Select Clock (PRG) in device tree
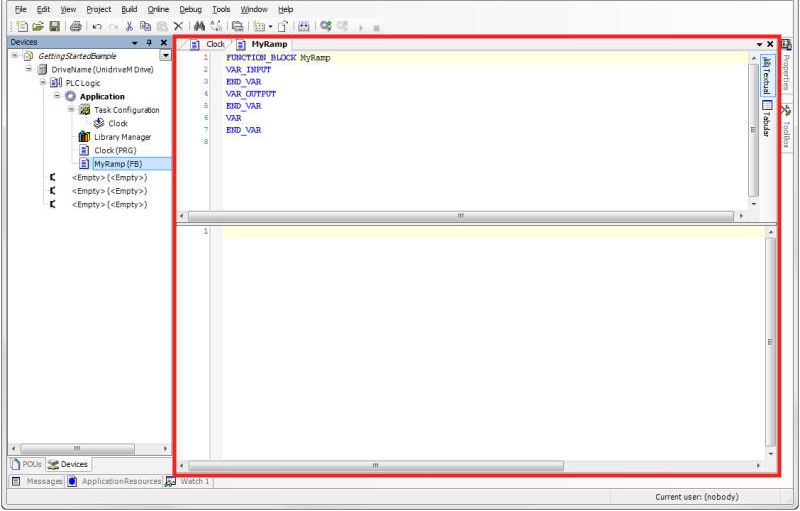The width and height of the screenshot is (800, 511). coord(115,150)
